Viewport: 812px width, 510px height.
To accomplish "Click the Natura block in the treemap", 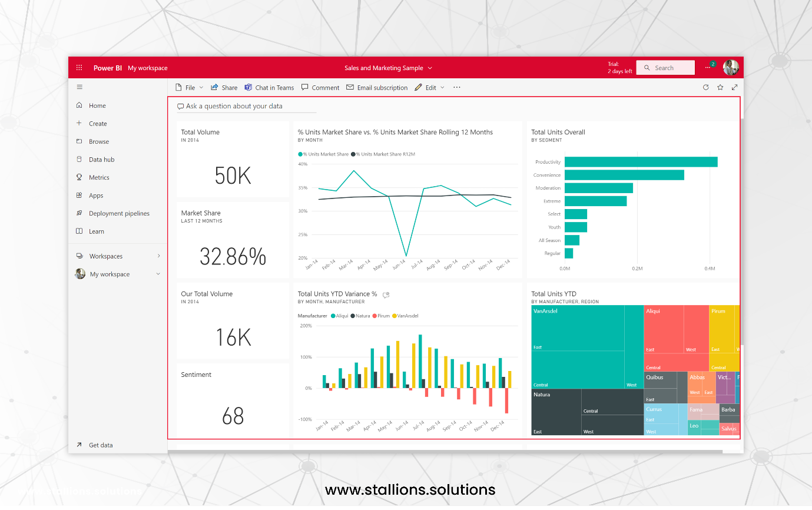I will [x=587, y=412].
